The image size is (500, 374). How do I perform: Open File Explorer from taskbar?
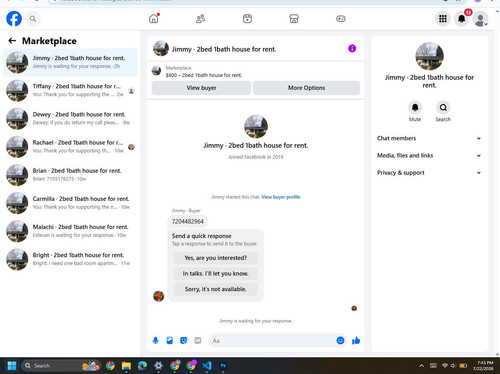(126, 366)
